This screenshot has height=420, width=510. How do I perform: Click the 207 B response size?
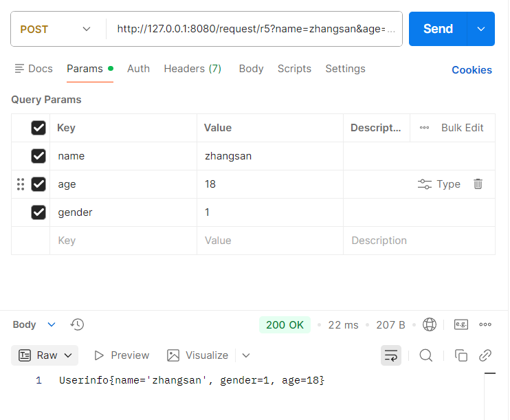(390, 324)
